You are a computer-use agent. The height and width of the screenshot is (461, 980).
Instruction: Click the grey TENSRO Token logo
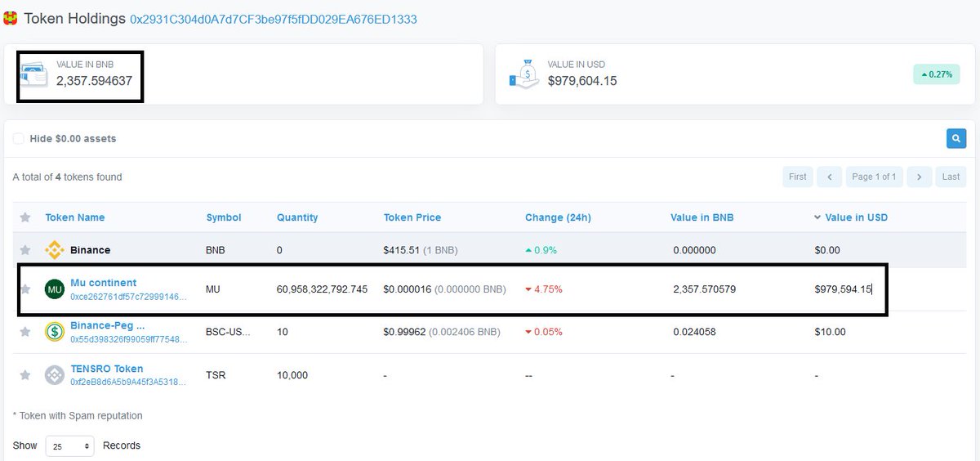(x=55, y=374)
